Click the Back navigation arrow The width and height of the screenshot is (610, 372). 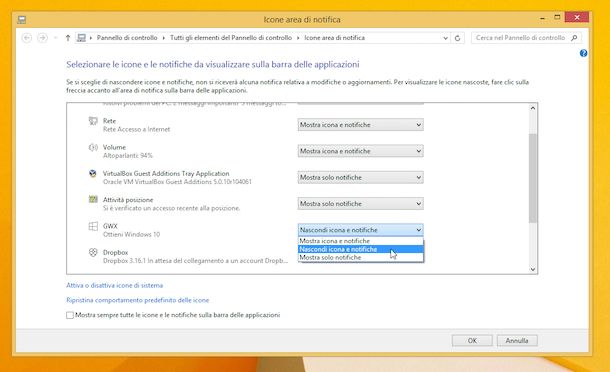point(26,38)
